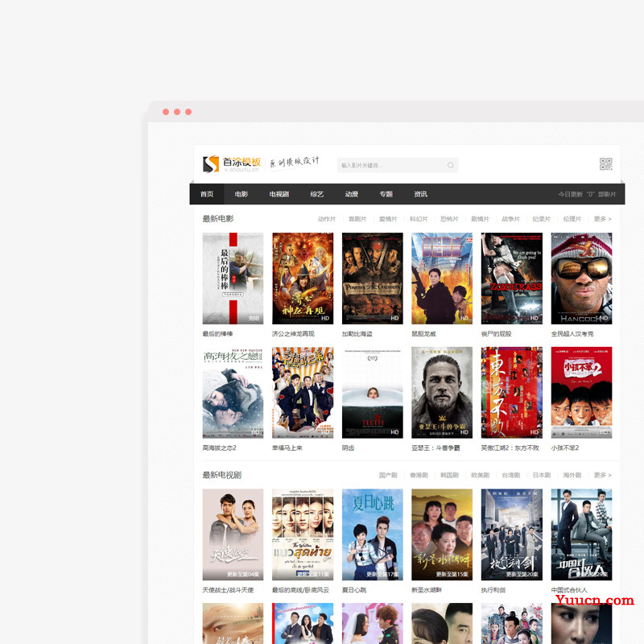This screenshot has width=644, height=644.
Task: Select 动漫 in the navigation bar
Action: (x=352, y=194)
